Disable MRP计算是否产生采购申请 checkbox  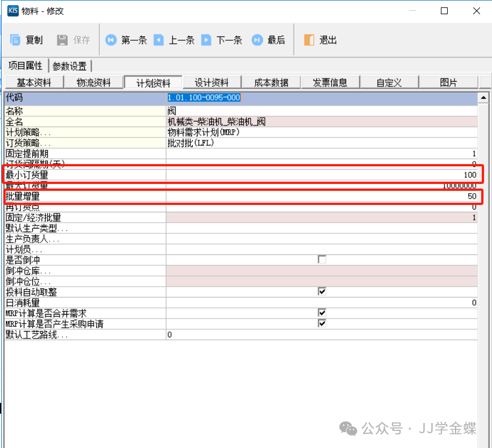[x=322, y=324]
